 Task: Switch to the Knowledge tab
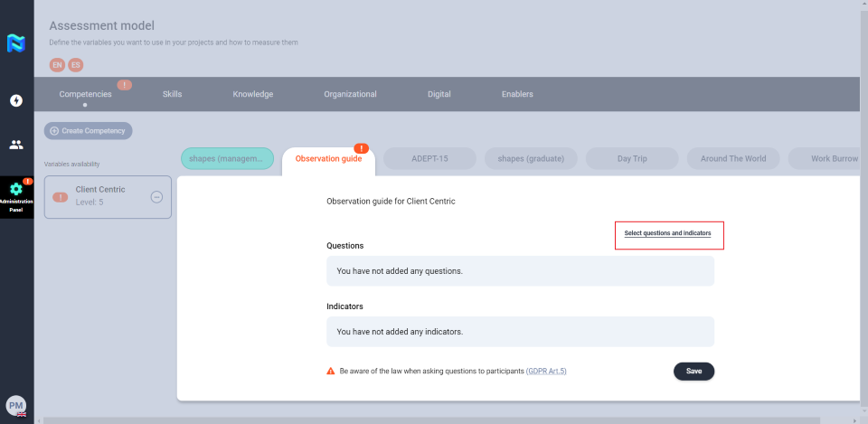pos(252,94)
